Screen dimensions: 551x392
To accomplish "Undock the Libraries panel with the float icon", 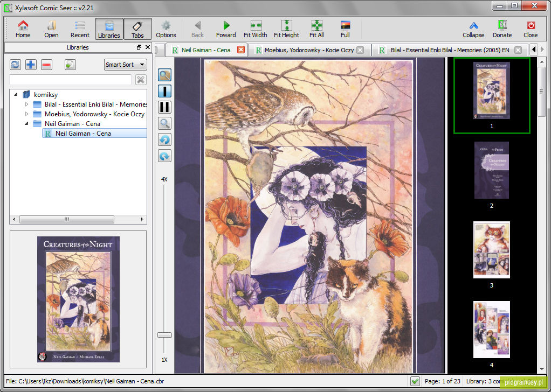I will 139,47.
